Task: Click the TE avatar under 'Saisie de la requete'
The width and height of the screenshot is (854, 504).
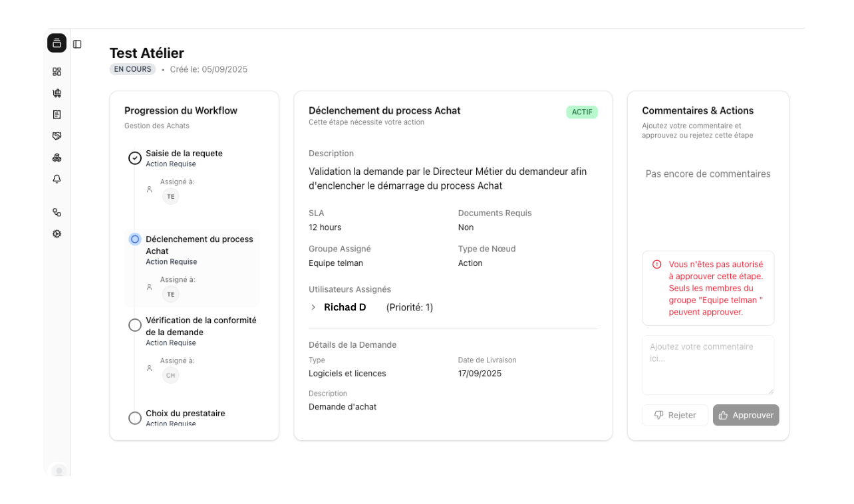Action: 171,196
